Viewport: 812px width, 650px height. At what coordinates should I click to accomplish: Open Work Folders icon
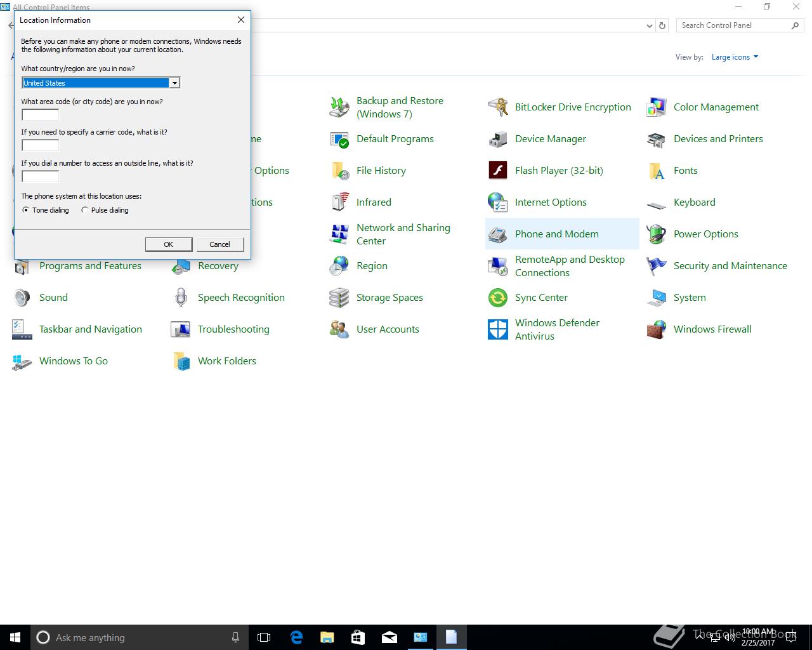click(181, 361)
